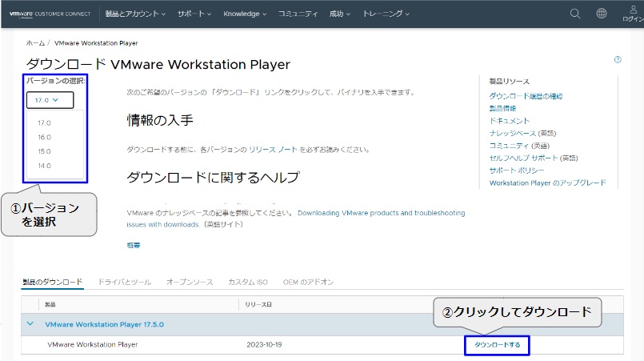Screen dimensions: 644x361
Task: Click the コミュニティ menu item
Action: [x=298, y=14]
